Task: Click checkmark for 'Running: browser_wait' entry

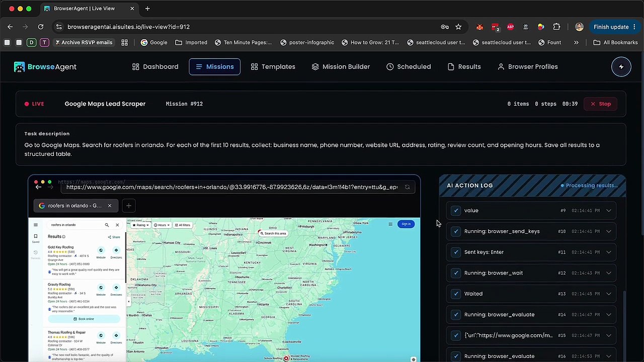Action: [456, 273]
